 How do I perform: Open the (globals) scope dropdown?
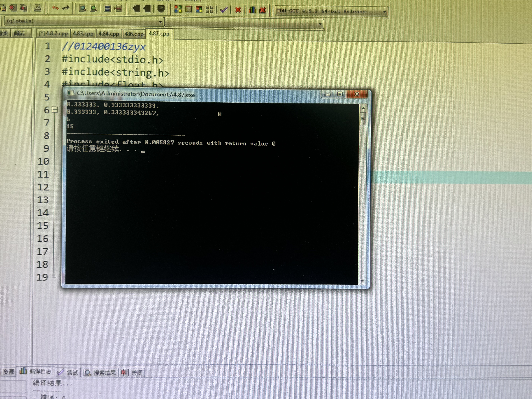[84, 21]
